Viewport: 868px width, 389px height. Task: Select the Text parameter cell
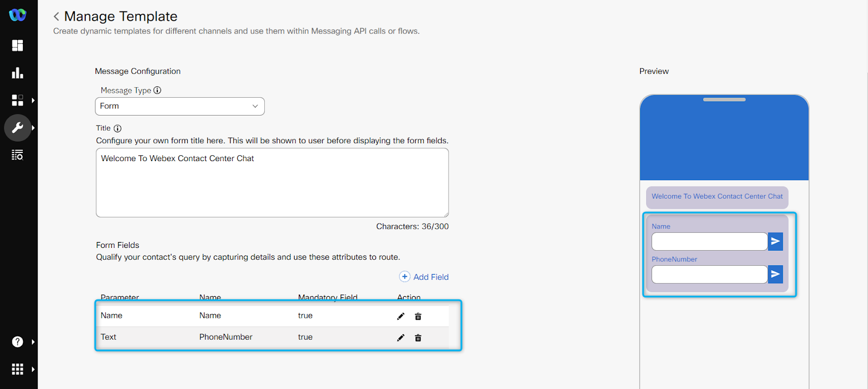coord(108,337)
